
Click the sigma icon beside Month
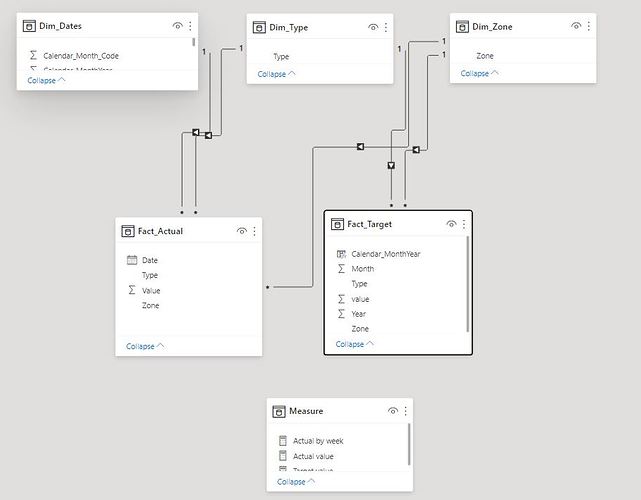click(341, 269)
